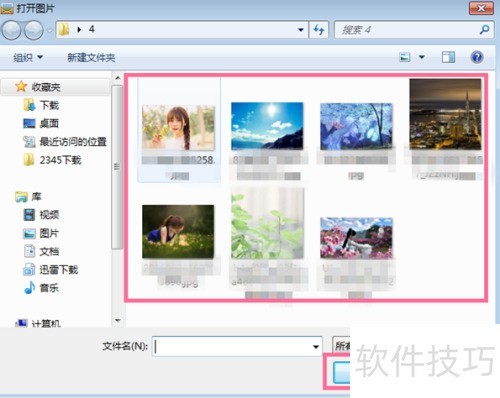Open the 2345下载 folder
Viewport: 500px width, 398px height.
click(x=60, y=160)
